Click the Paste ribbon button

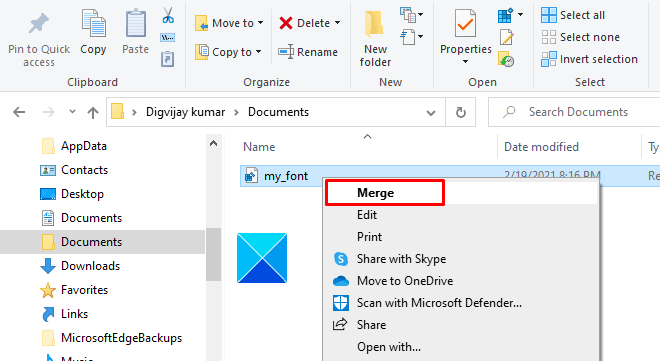pos(136,32)
